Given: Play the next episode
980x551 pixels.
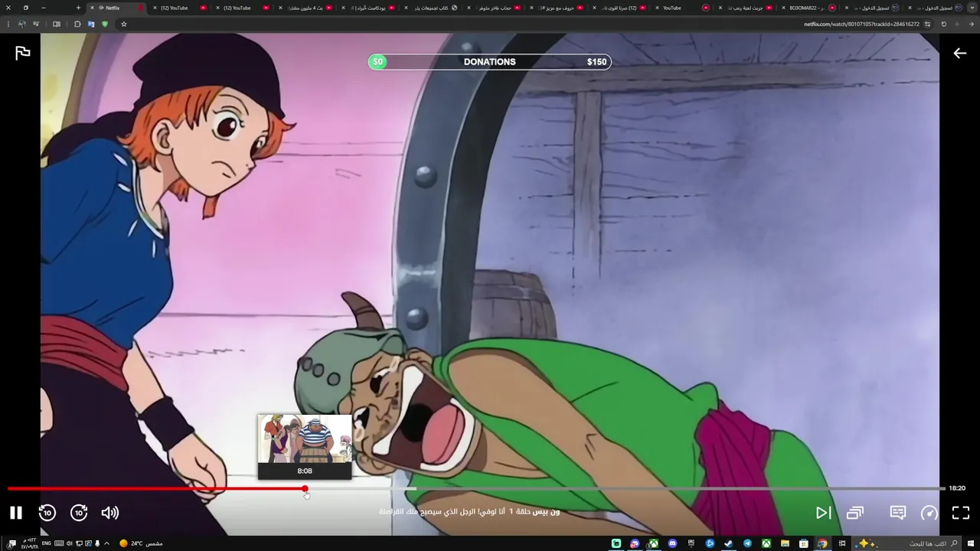Looking at the screenshot, I should pos(823,513).
